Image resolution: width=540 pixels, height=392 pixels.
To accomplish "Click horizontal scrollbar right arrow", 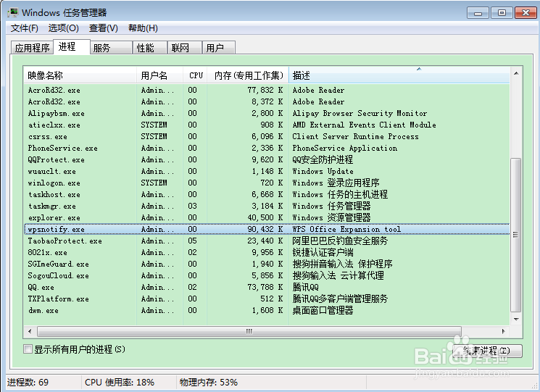I will point(504,331).
